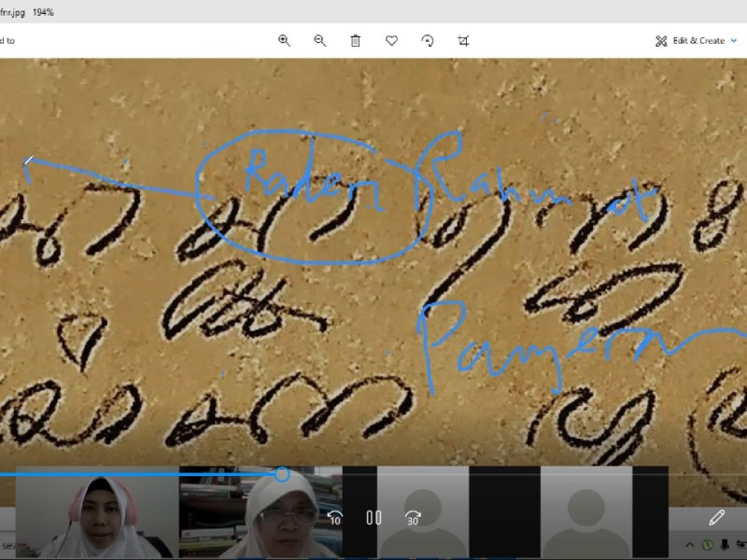Pause the video playback
The height and width of the screenshot is (560, 747).
(373, 517)
